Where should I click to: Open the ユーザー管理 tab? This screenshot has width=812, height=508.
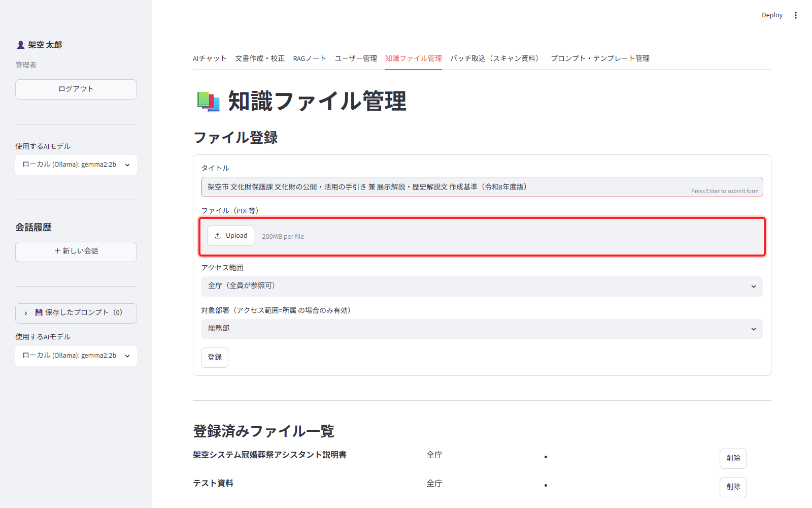point(356,58)
